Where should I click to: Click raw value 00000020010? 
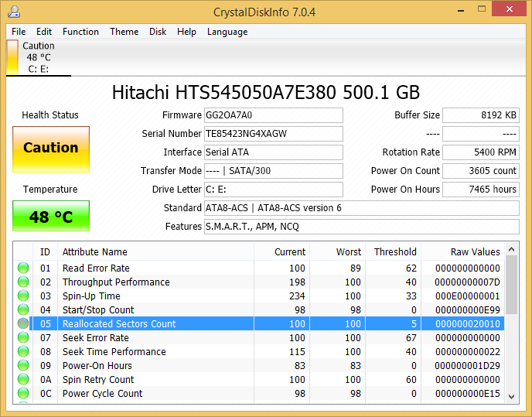[468, 323]
